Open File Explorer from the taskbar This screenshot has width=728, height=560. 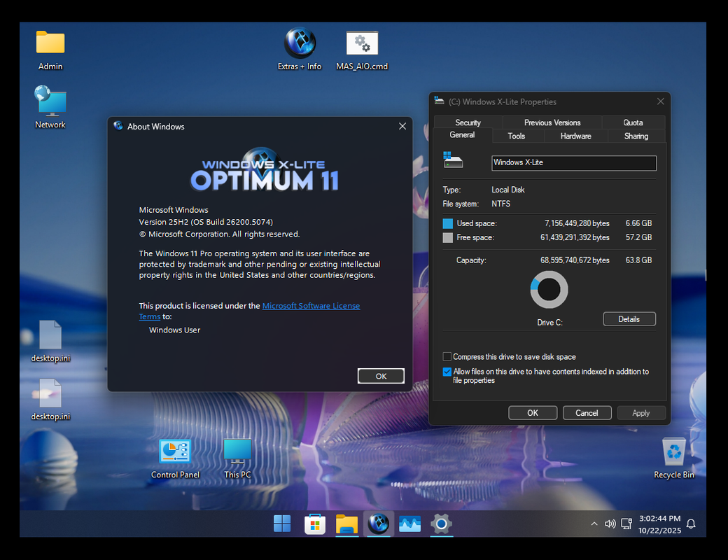(x=346, y=524)
